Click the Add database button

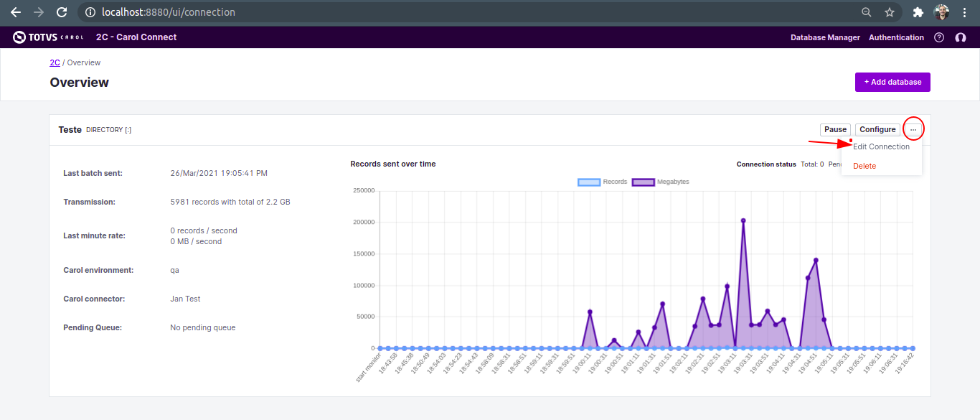pos(892,82)
